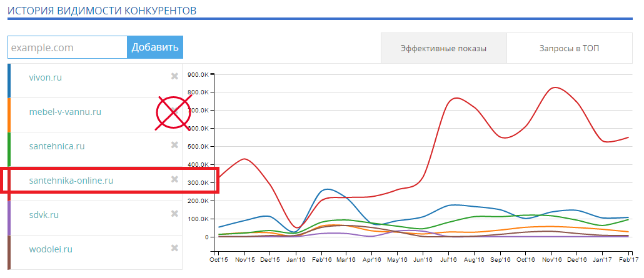The image size is (644, 278).
Task: Click orange color bar beside mebel-v-vannu.ru
Action: pos(9,115)
